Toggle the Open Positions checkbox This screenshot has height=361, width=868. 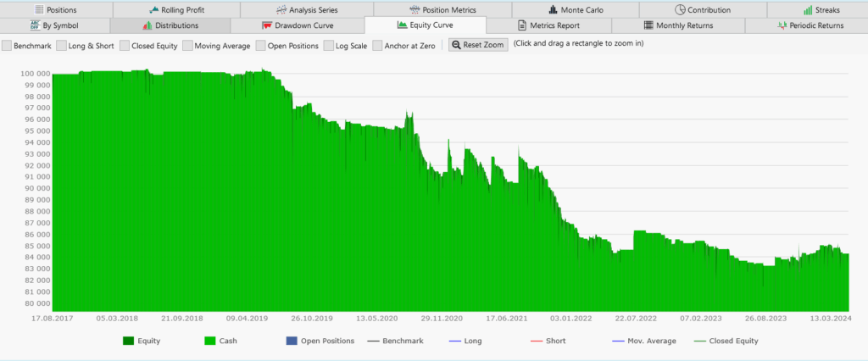pyautogui.click(x=261, y=46)
